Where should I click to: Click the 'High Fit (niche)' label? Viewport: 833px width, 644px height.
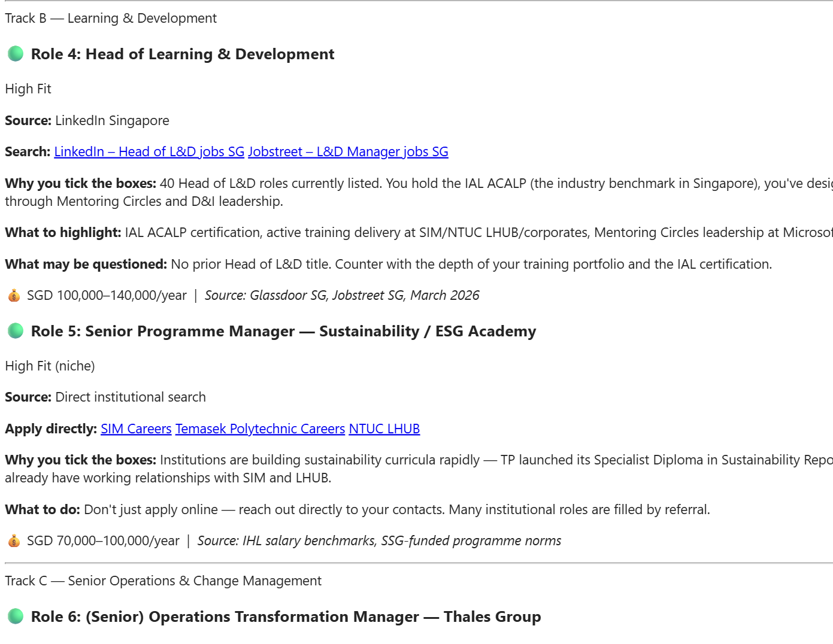pos(50,366)
